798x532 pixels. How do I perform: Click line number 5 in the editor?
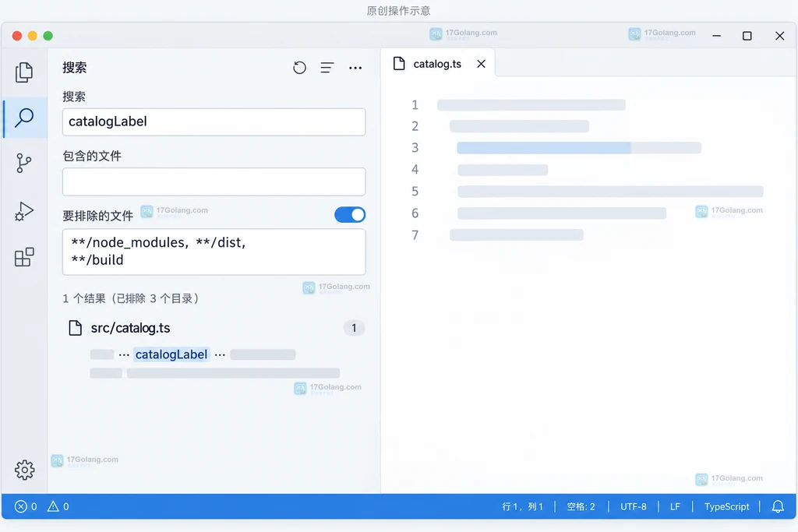pyautogui.click(x=415, y=192)
